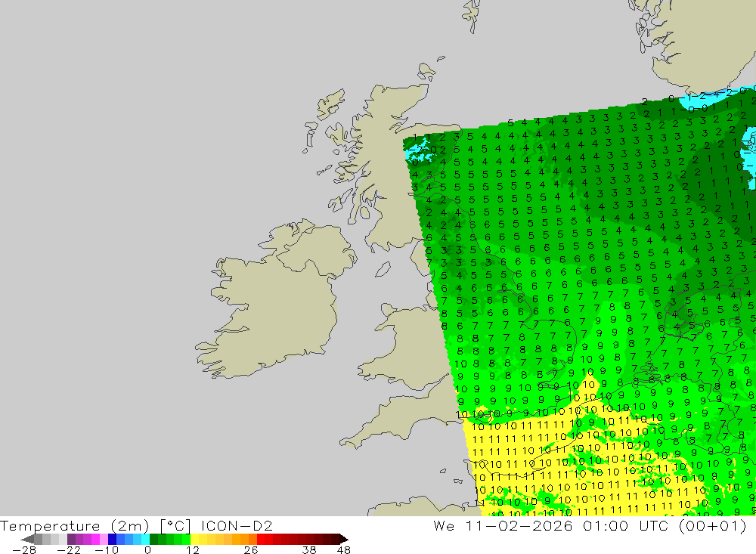This screenshot has width=756, height=554.
Task: Click the 26 legend scale label
Action: point(251,550)
